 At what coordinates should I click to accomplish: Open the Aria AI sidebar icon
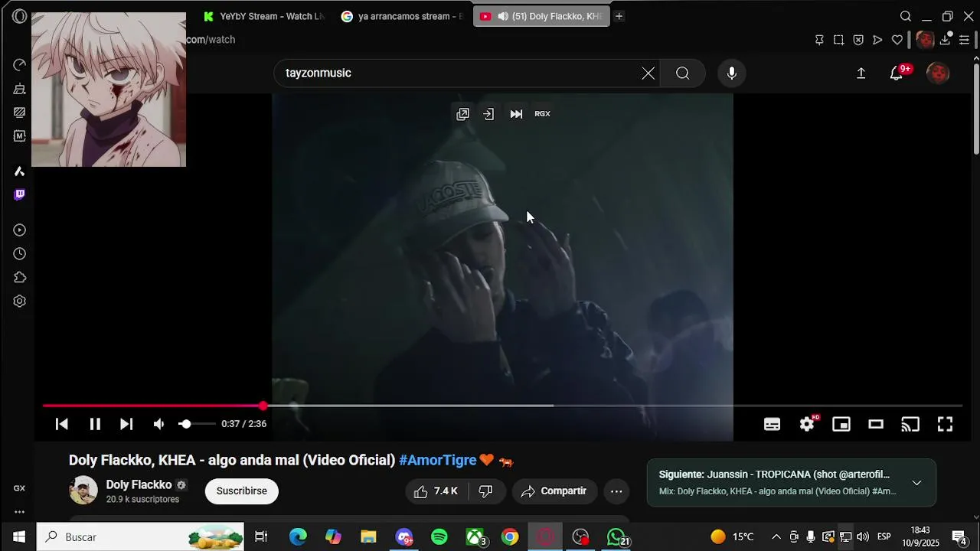[19, 171]
